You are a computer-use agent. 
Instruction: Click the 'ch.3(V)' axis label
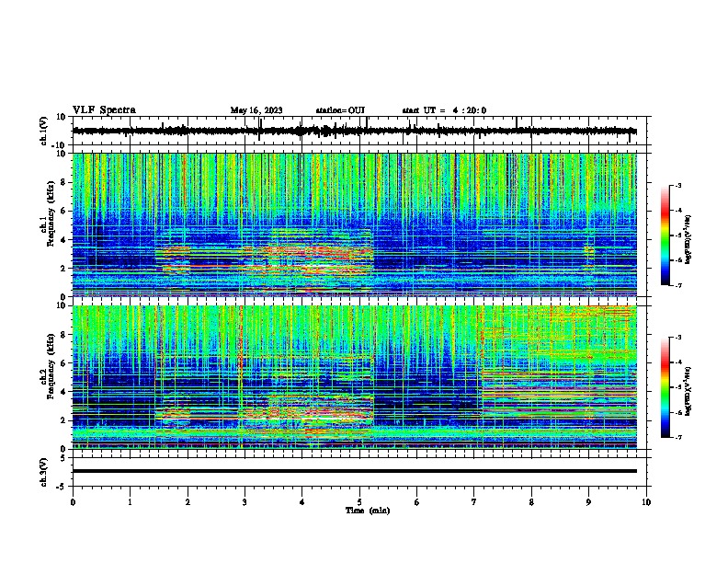pyautogui.click(x=44, y=472)
